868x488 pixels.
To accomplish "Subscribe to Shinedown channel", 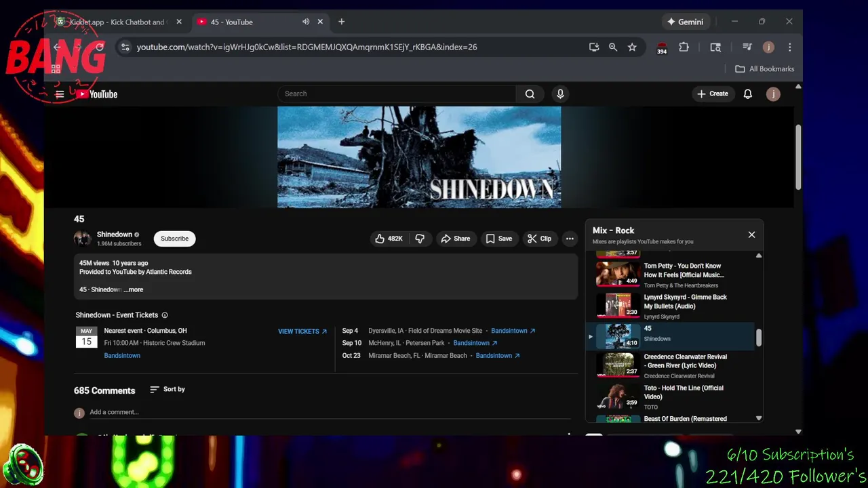I will 174,239.
